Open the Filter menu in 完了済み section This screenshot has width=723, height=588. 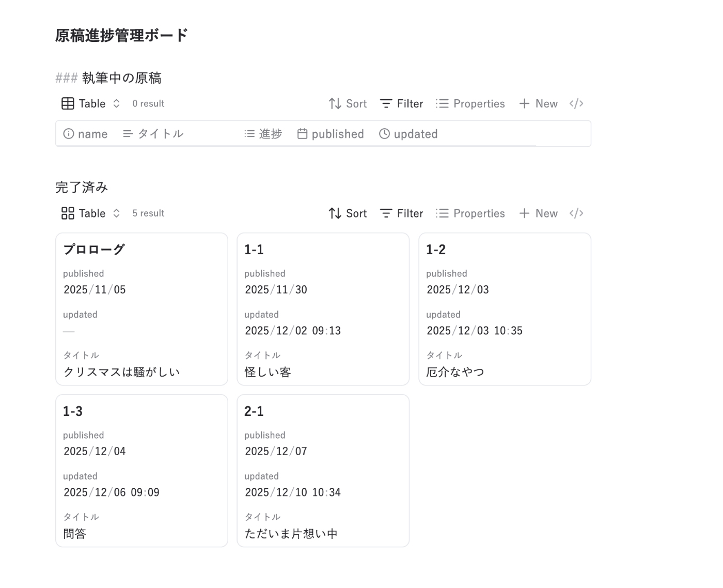tap(402, 213)
